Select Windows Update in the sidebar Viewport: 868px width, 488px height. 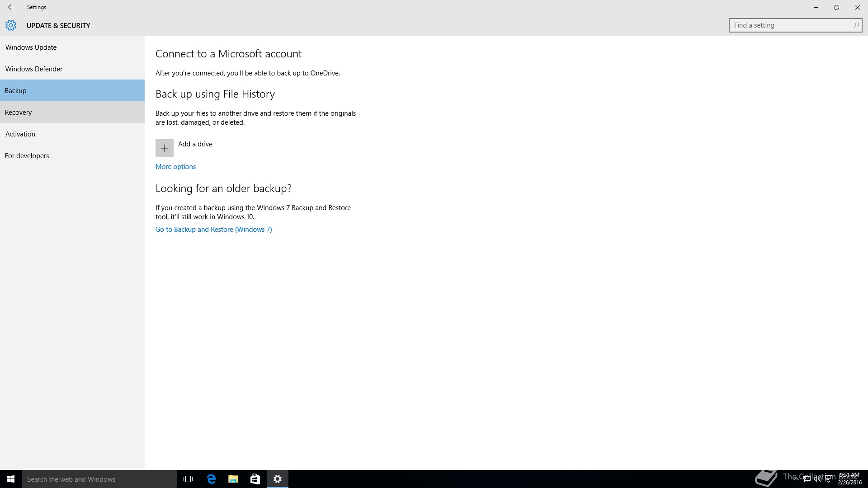[72, 47]
